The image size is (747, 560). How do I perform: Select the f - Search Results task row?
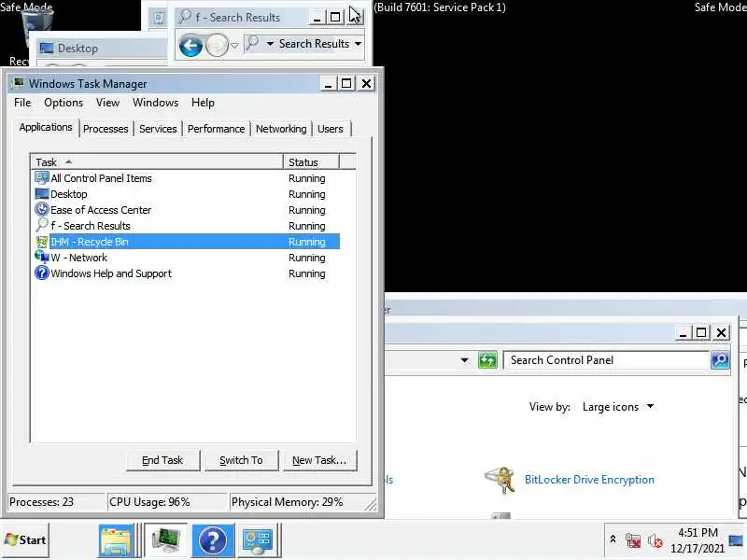(187, 225)
